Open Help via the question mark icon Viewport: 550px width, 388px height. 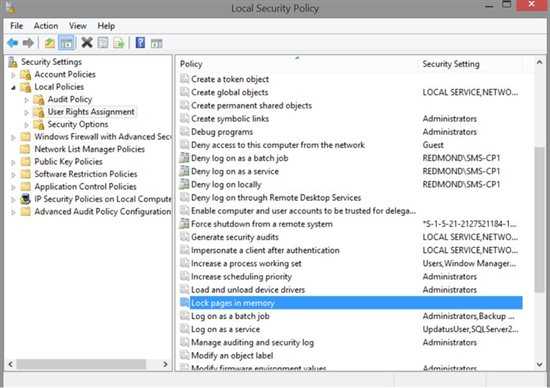click(x=140, y=43)
